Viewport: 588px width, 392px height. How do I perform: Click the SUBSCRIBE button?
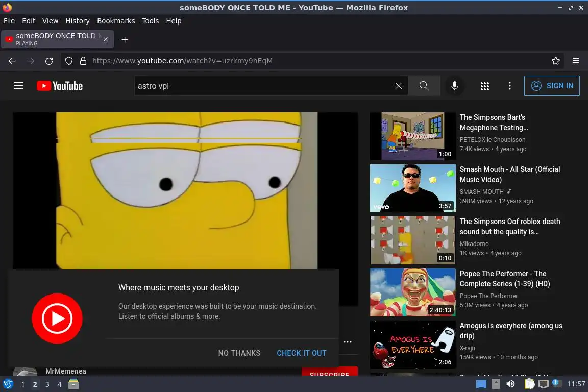[x=330, y=372]
